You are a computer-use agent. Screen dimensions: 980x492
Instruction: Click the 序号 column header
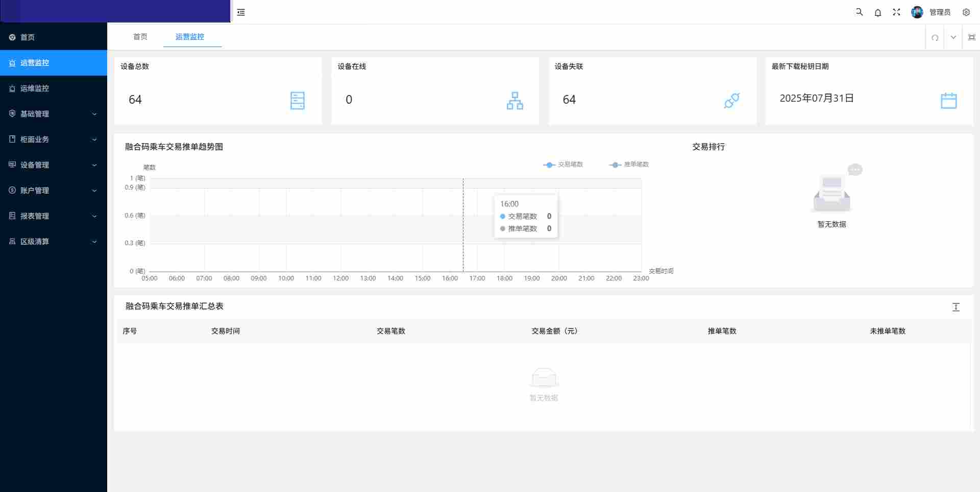click(130, 331)
